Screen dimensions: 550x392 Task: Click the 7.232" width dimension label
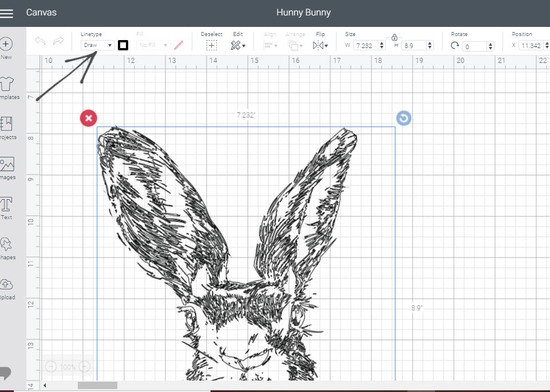click(x=246, y=115)
